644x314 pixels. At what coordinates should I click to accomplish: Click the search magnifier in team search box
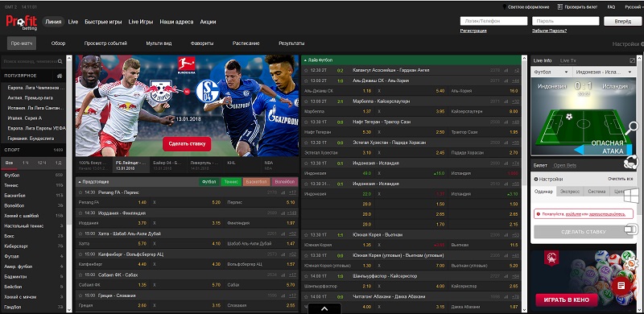tap(60, 61)
